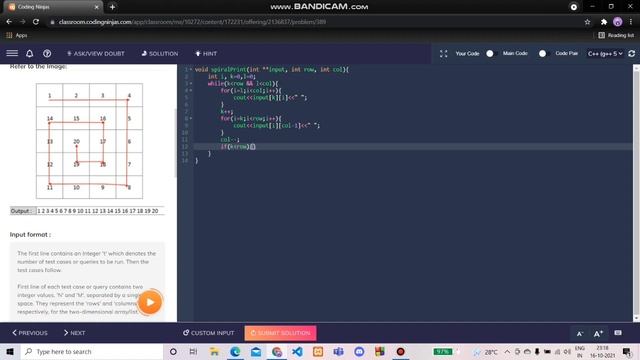The width and height of the screenshot is (640, 360).
Task: Reload the browser page
Action: pyautogui.click(x=36, y=22)
